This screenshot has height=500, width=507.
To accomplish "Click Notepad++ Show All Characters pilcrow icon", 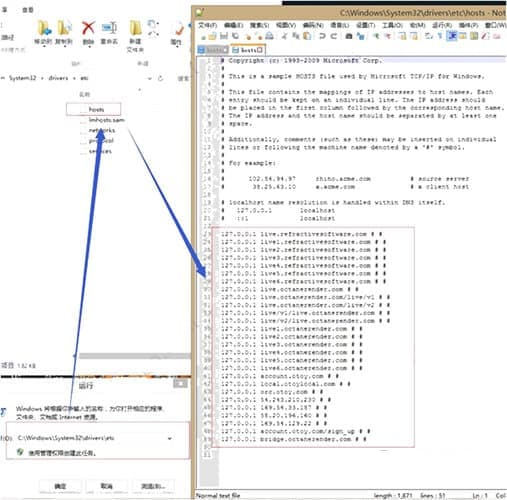I will pyautogui.click(x=440, y=36).
